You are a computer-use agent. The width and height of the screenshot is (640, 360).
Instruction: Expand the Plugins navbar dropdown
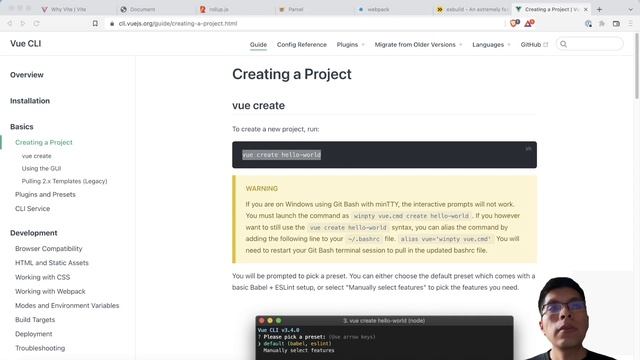(x=351, y=44)
